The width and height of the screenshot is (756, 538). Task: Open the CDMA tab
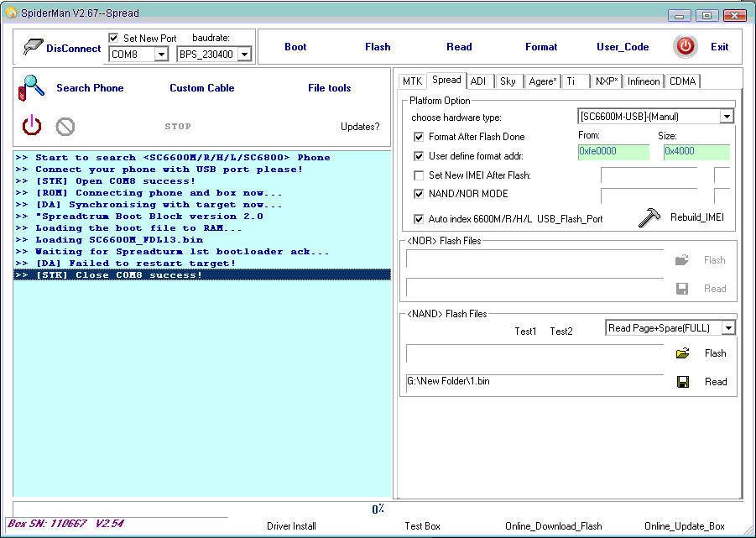tap(683, 81)
